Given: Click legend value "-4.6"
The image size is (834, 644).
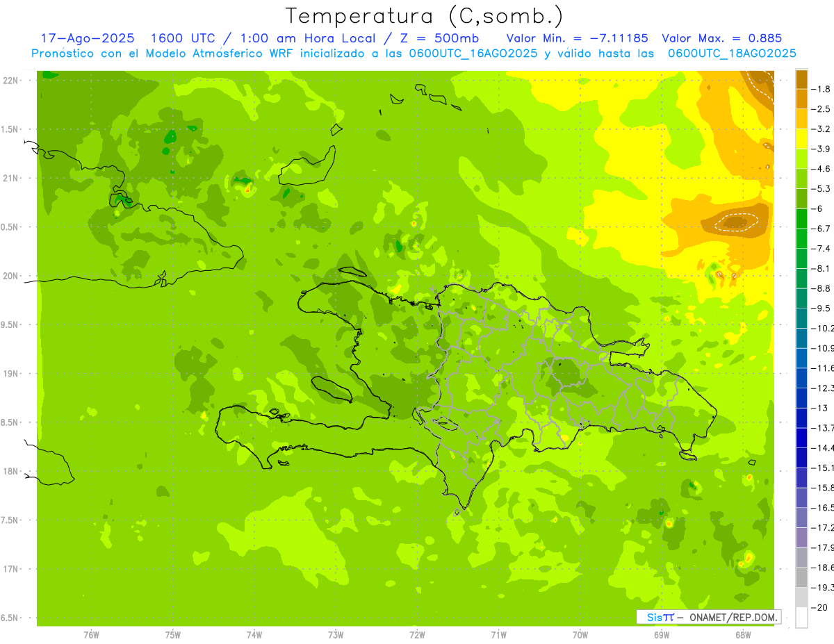Looking at the screenshot, I should 821,169.
